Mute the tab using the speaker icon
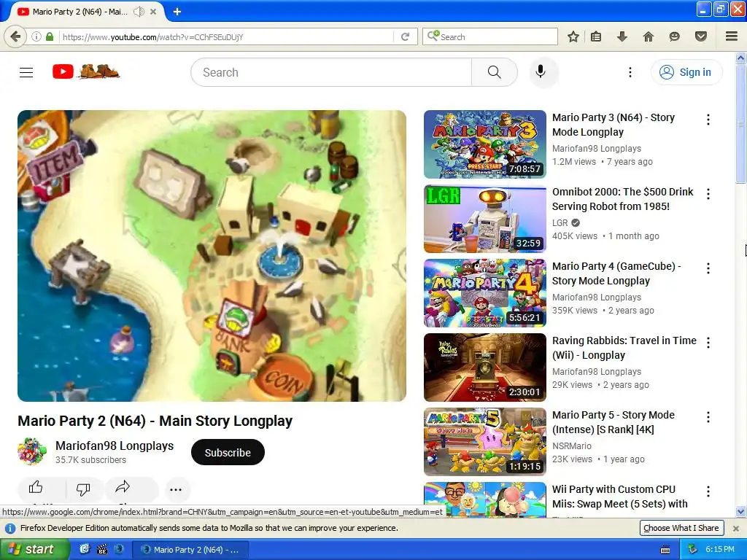The width and height of the screenshot is (747, 560). (139, 12)
